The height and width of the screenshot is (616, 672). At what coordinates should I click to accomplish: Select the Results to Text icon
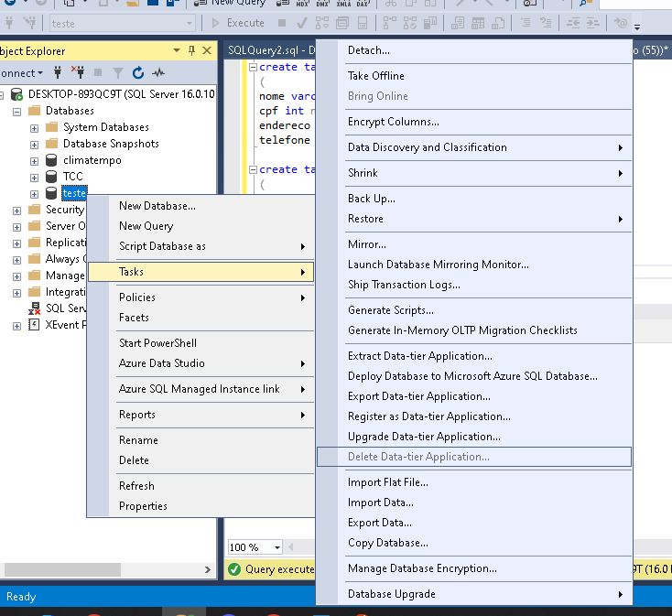click(457, 23)
